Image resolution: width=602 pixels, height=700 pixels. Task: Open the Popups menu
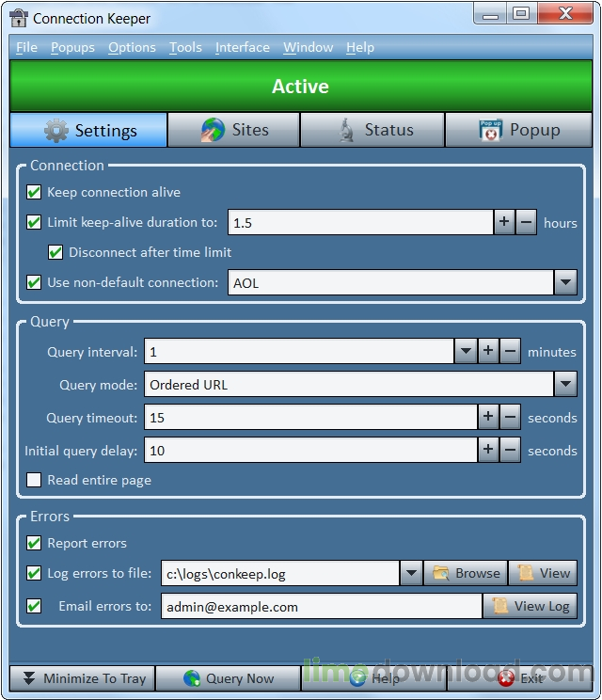(72, 47)
